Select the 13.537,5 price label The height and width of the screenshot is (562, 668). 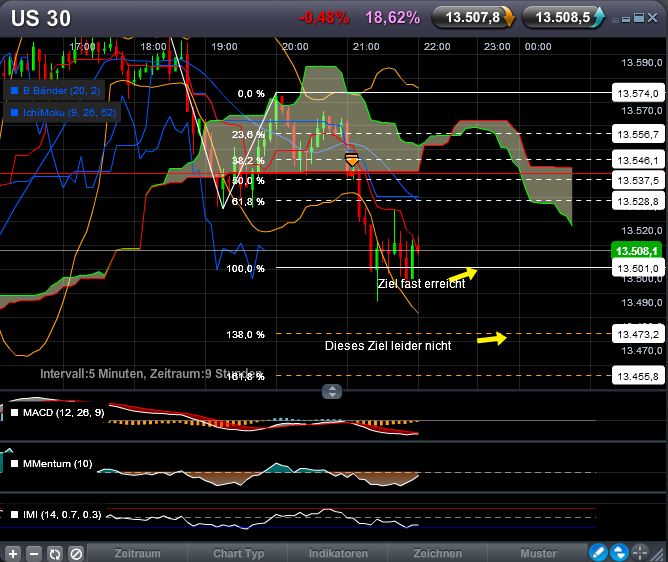click(x=638, y=180)
